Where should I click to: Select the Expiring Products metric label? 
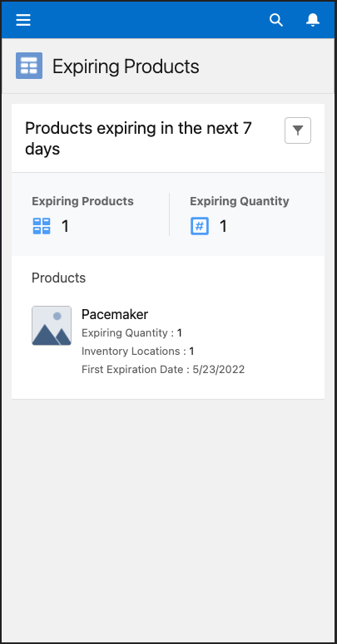point(82,201)
